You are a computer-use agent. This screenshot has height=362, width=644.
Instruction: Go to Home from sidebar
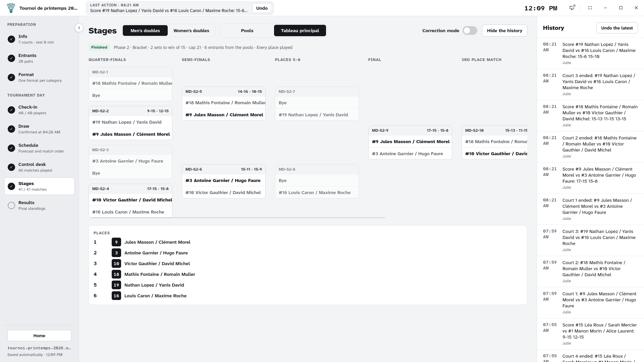coord(39,336)
